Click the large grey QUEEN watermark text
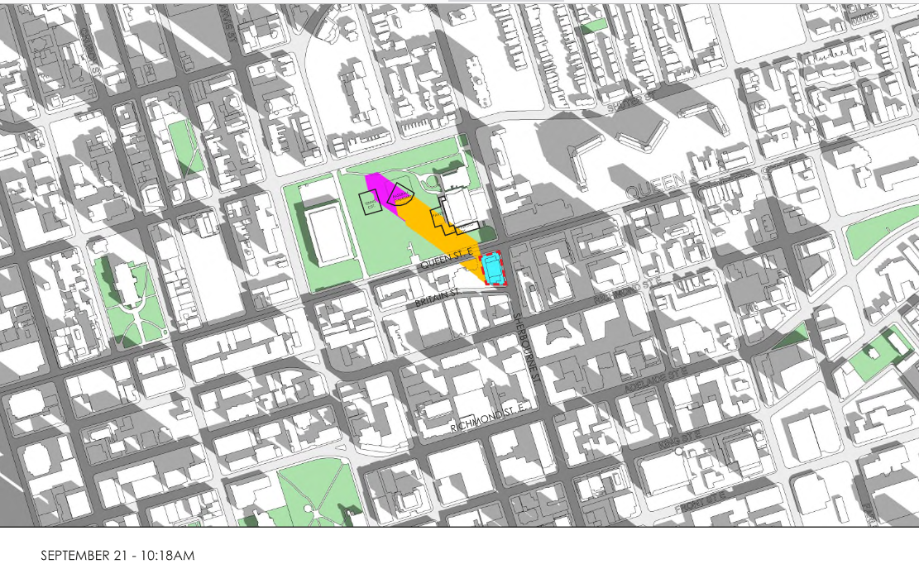This screenshot has width=919, height=588. [658, 187]
